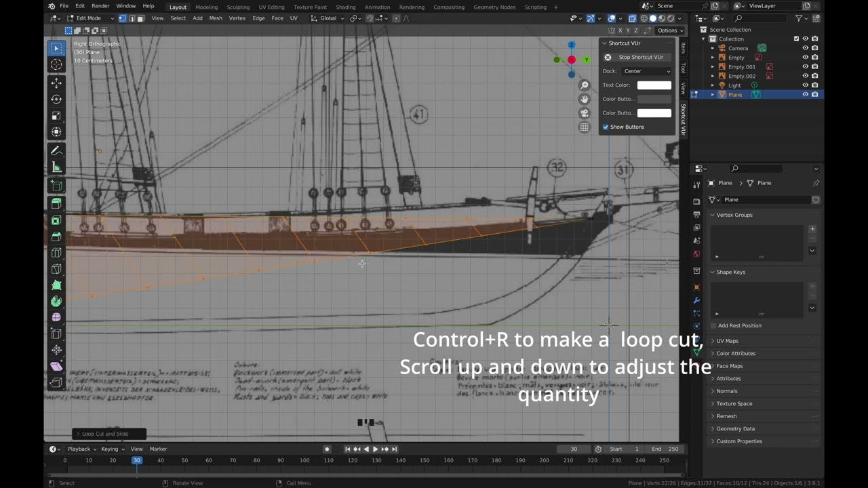
Task: Switch orthographic/perspective grid icon
Action: (x=585, y=127)
